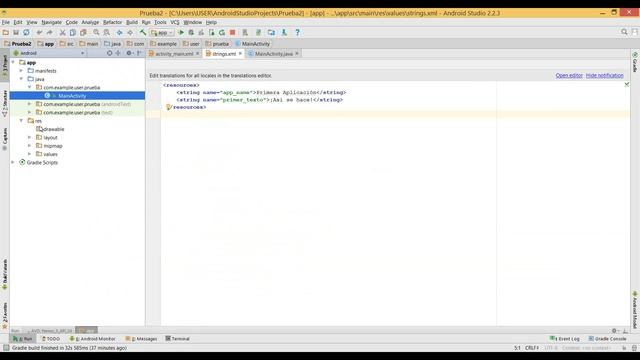This screenshot has width=640, height=360.
Task: Collapse the java folder node
Action: pyautogui.click(x=21, y=79)
